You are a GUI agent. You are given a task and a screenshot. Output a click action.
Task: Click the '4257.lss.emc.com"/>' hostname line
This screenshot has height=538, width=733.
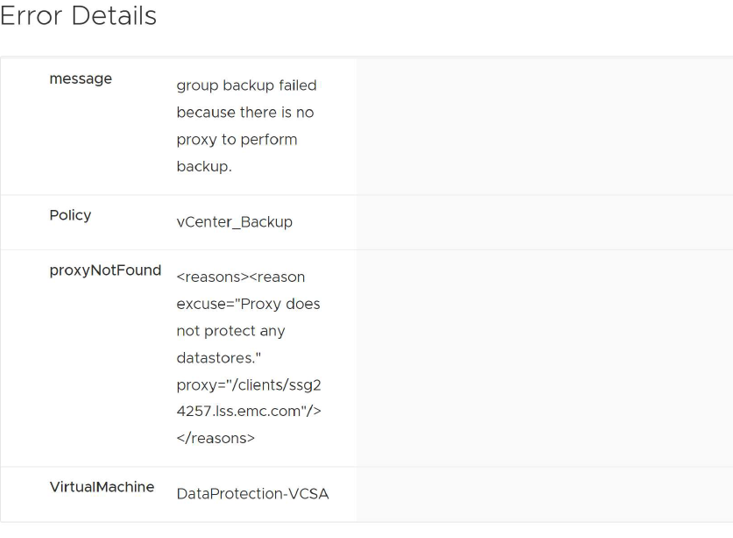[248, 411]
